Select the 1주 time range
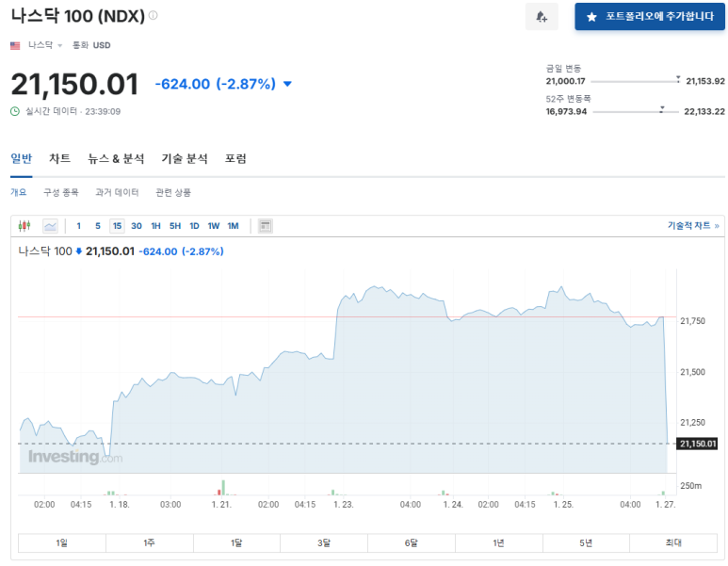728x566 pixels. [149, 542]
